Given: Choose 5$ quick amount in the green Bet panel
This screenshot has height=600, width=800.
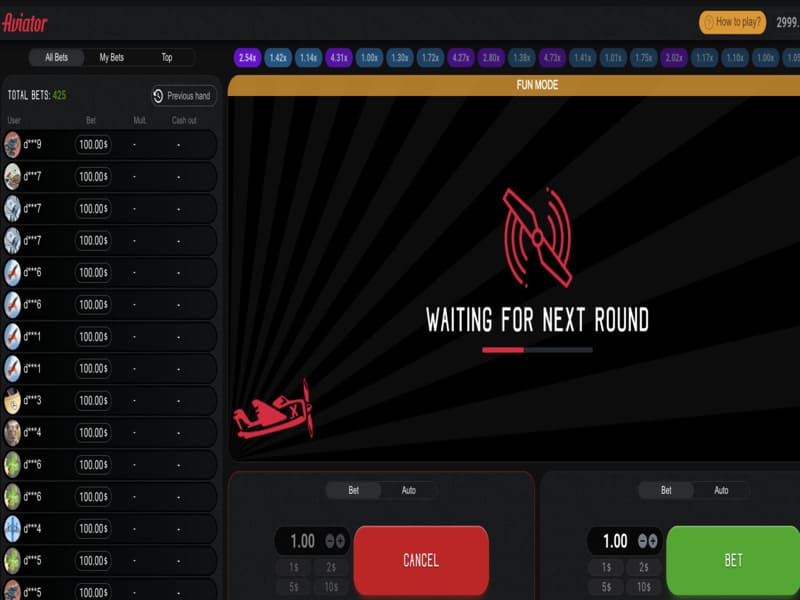Looking at the screenshot, I should 606,587.
